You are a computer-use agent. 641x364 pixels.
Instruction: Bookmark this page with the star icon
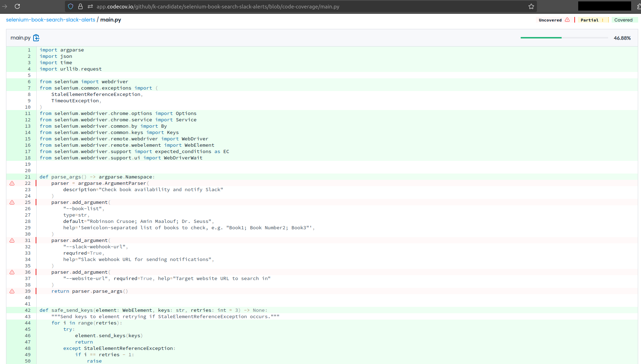531,6
